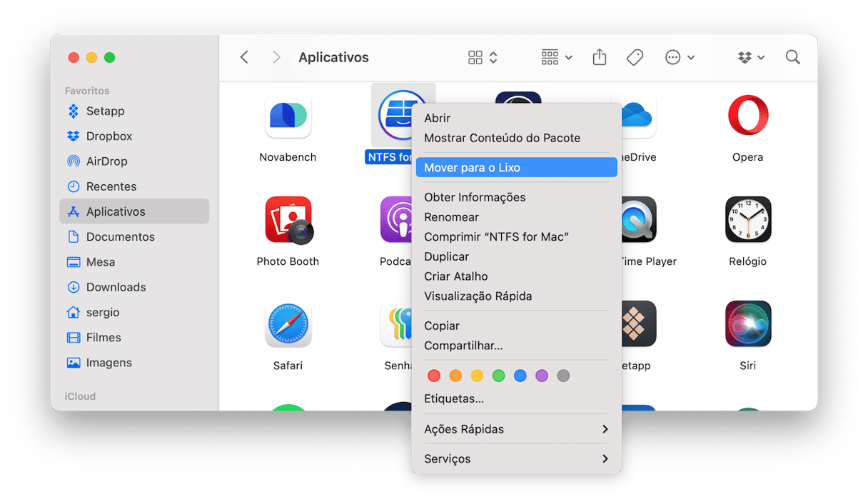Screen dimensions: 868x497
Task: Choose Visualização Rápida
Action: pos(517,296)
